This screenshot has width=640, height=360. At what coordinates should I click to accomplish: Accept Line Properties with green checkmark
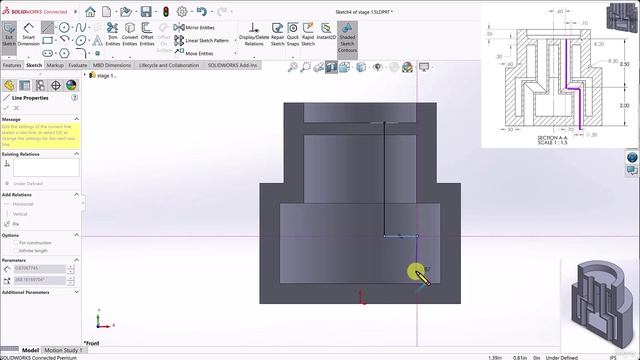[6, 108]
